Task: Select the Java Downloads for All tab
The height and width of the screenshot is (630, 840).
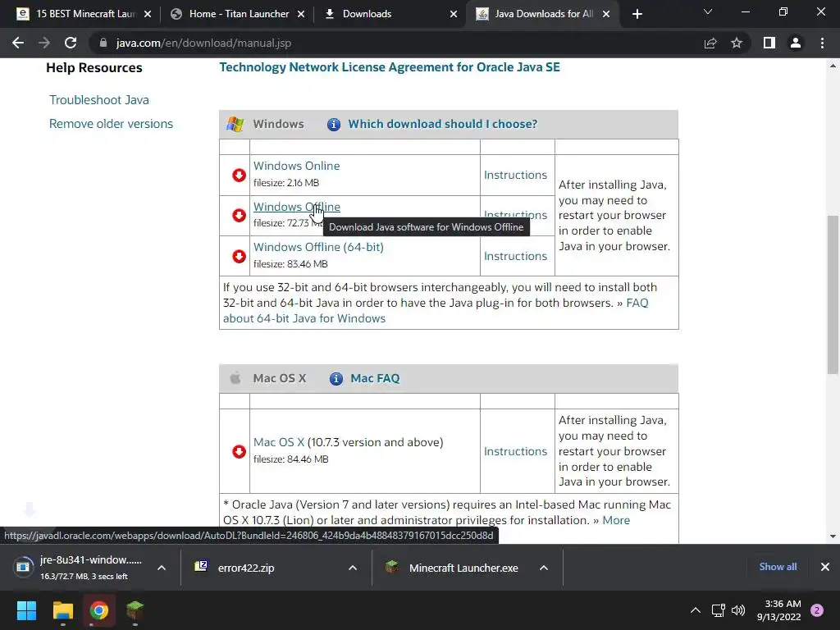Action: click(544, 14)
